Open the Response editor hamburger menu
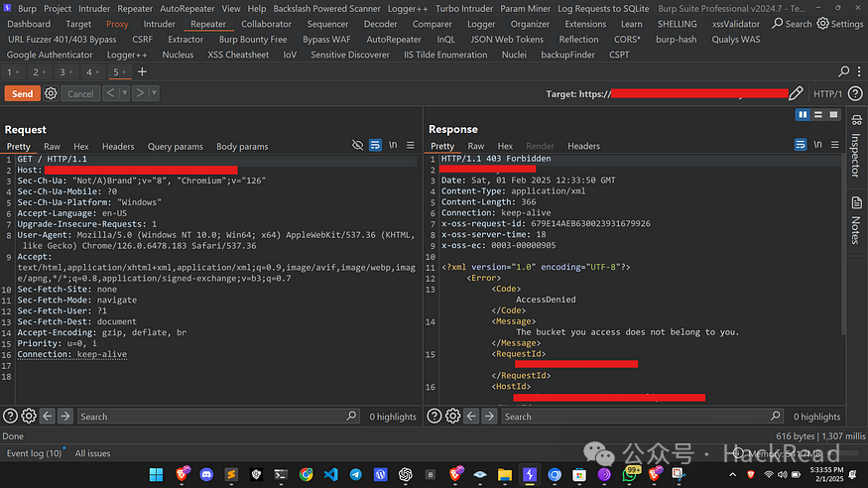Image resolution: width=868 pixels, height=488 pixels. tap(835, 145)
